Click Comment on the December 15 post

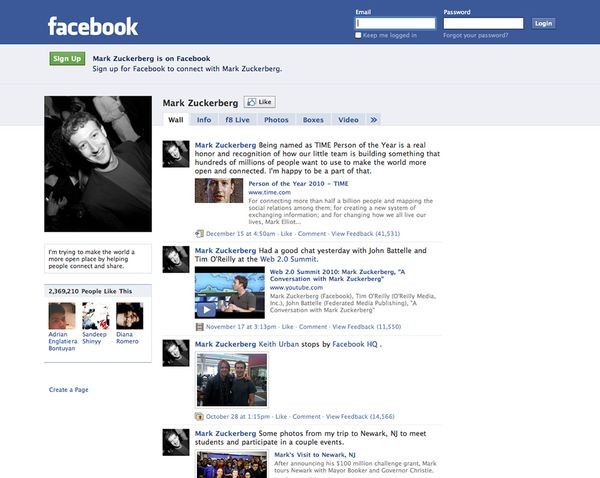coord(312,233)
